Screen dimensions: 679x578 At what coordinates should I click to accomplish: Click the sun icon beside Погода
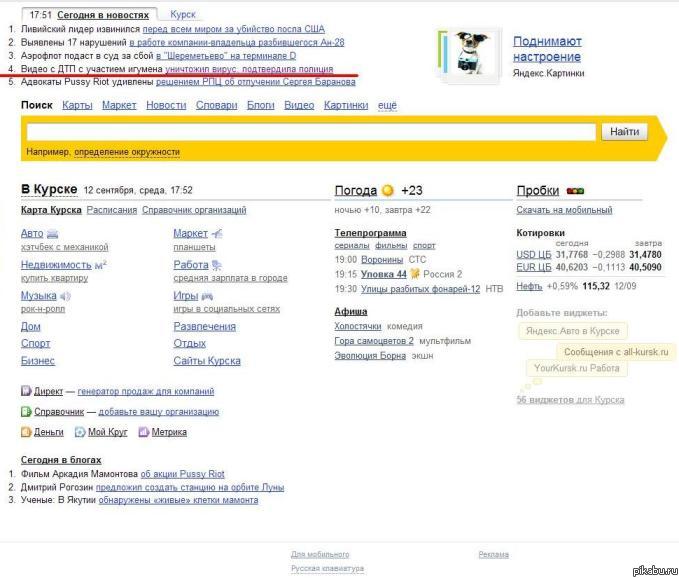pyautogui.click(x=387, y=190)
